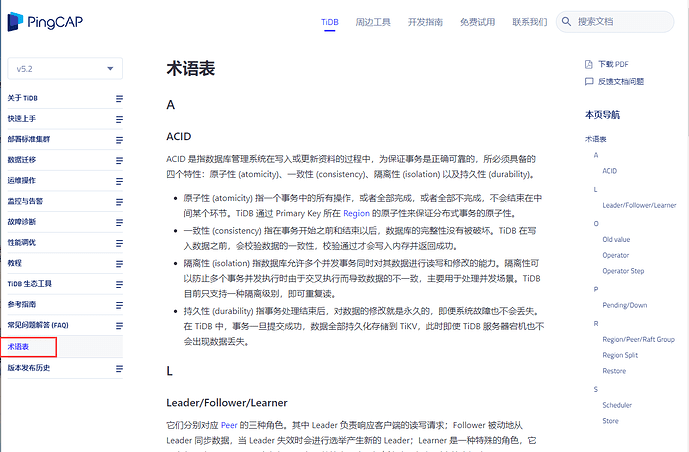
Task: Jump to Store in page navigation
Action: click(610, 421)
